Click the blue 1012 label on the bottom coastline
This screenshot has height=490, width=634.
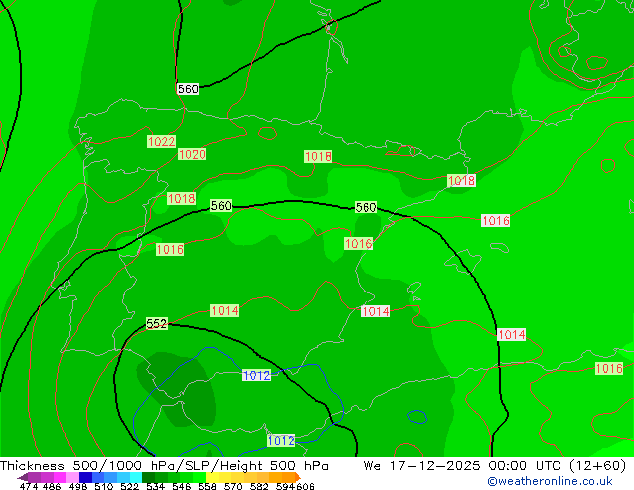(x=281, y=440)
